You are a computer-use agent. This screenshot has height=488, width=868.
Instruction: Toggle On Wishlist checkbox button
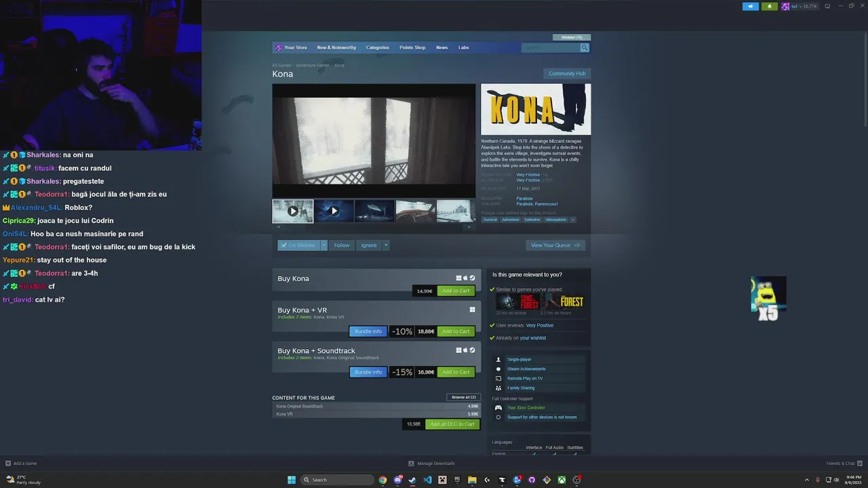pos(298,245)
